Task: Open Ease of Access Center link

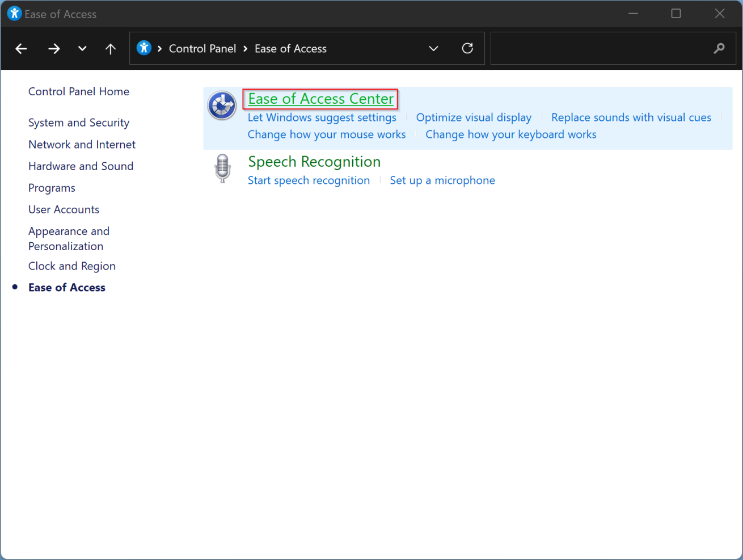Action: [320, 99]
